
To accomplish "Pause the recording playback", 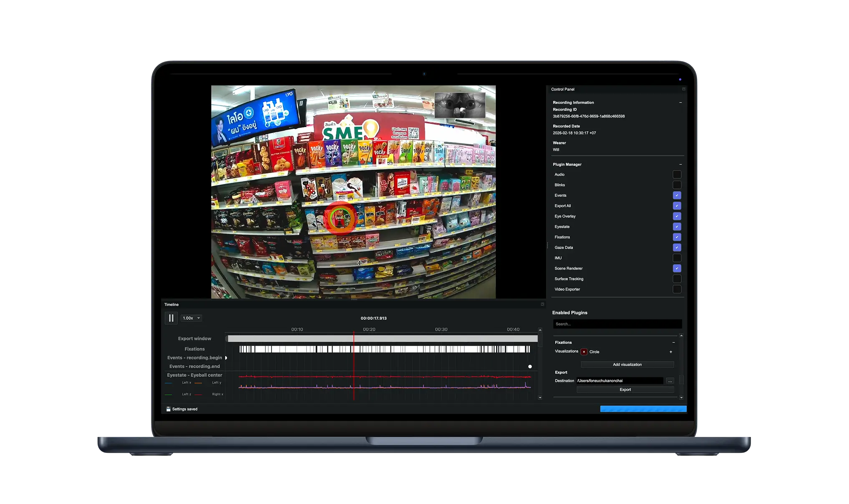I will [x=171, y=318].
